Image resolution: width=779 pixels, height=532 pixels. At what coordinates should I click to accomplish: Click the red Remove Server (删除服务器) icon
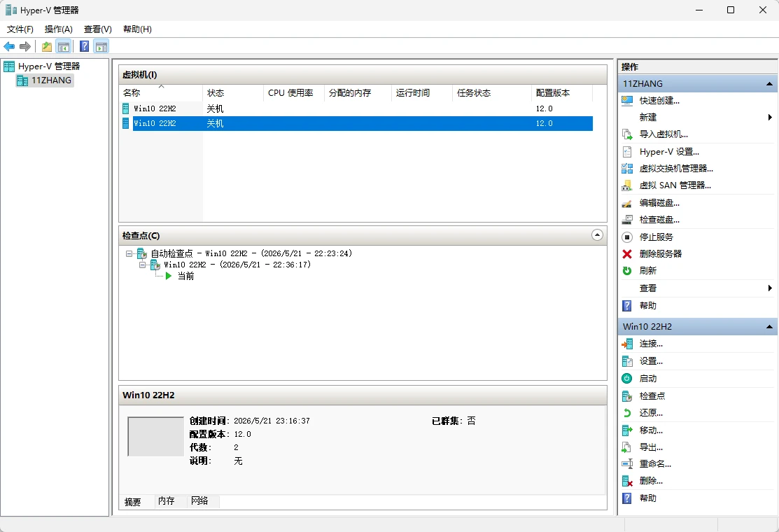click(x=627, y=254)
